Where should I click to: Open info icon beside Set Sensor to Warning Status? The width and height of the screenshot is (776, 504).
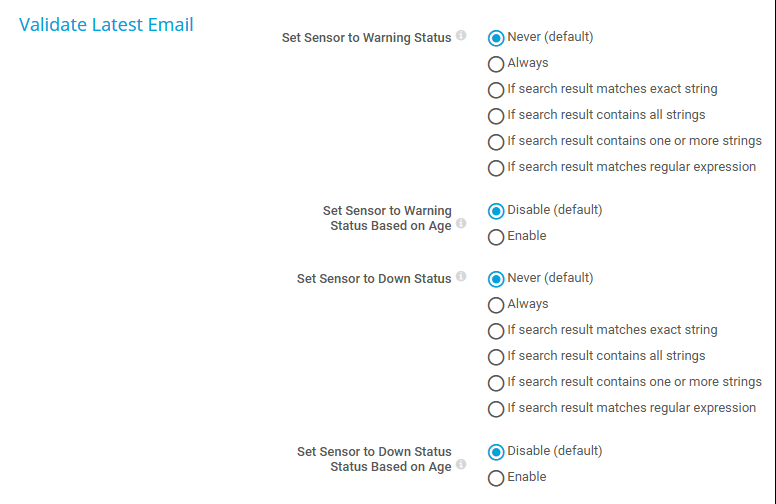click(461, 35)
